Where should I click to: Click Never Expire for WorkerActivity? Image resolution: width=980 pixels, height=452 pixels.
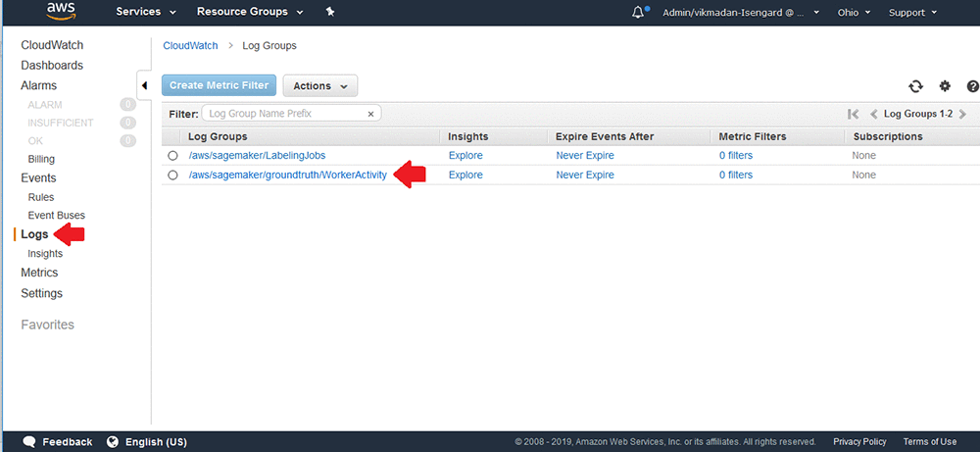click(585, 176)
